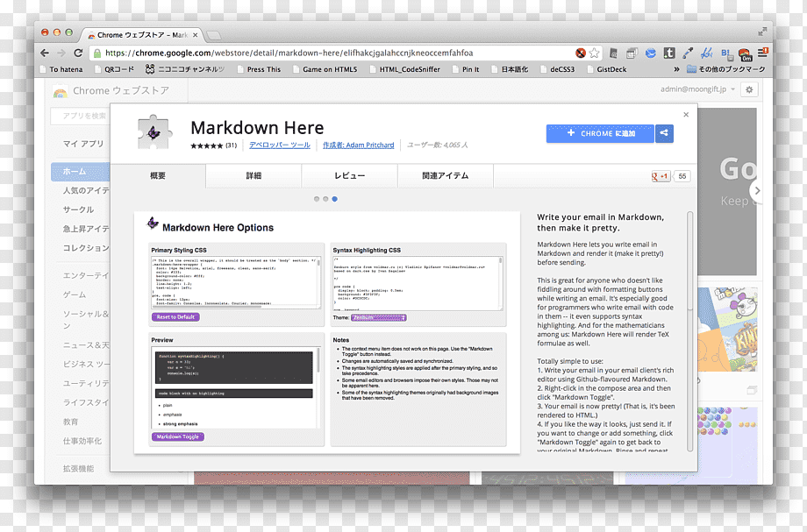The width and height of the screenshot is (807, 532).
Task: Open web store settings gear
Action: click(749, 89)
